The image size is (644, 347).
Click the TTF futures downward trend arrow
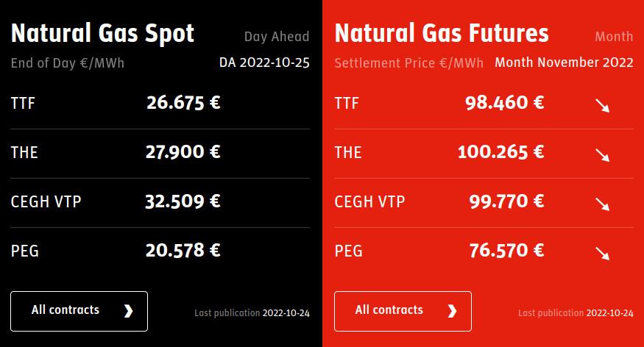(x=603, y=106)
